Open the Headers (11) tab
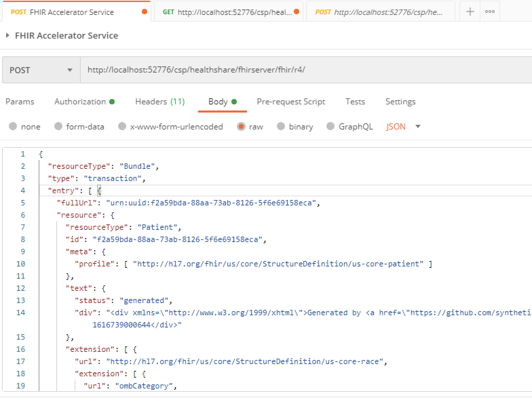Screen dimensions: 532x400 pos(160,102)
